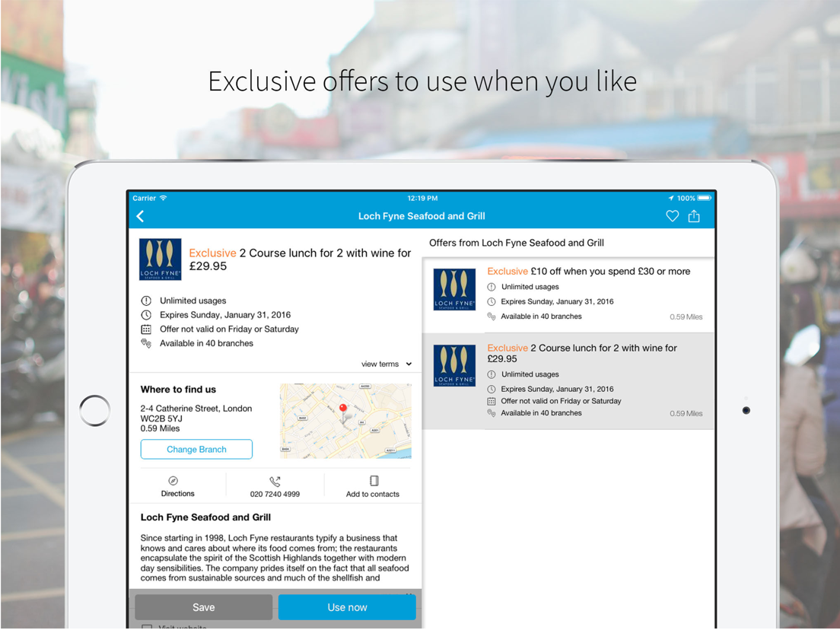
Task: Click location pins icon by Available in 40 branches
Action: point(146,343)
